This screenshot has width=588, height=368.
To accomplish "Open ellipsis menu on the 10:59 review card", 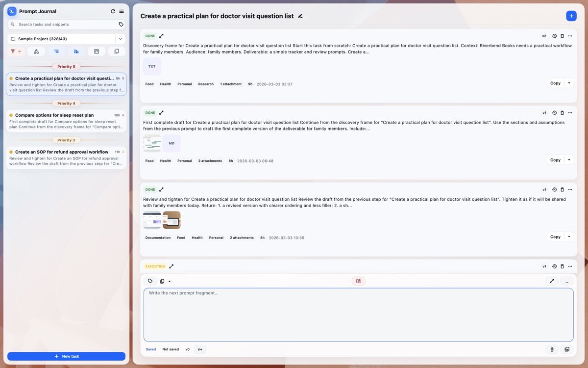I will tap(570, 189).
